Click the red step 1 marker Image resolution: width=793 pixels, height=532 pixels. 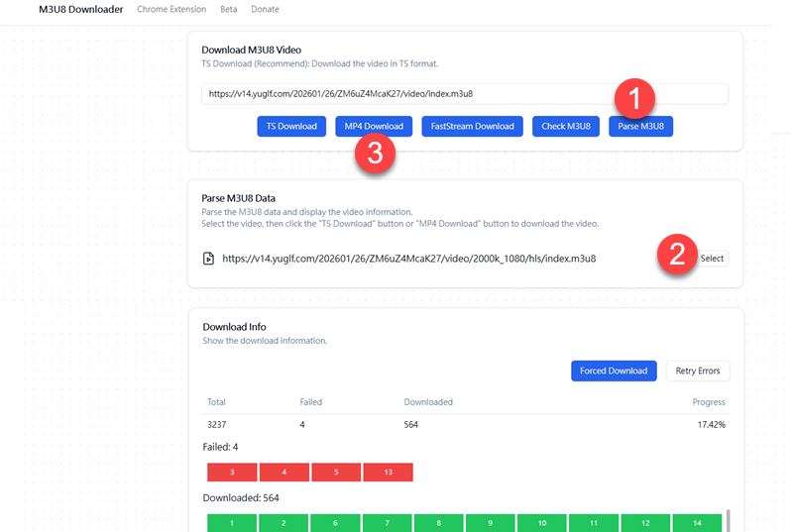pos(634,98)
